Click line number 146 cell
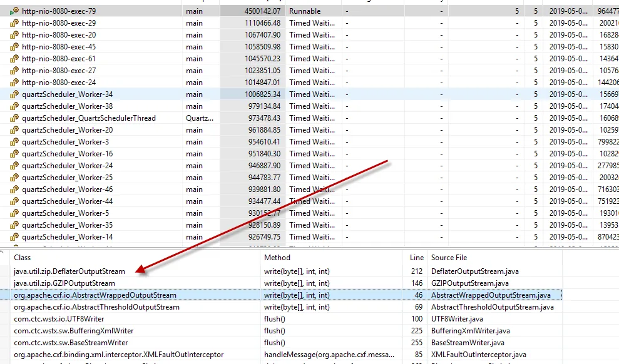 (x=416, y=283)
